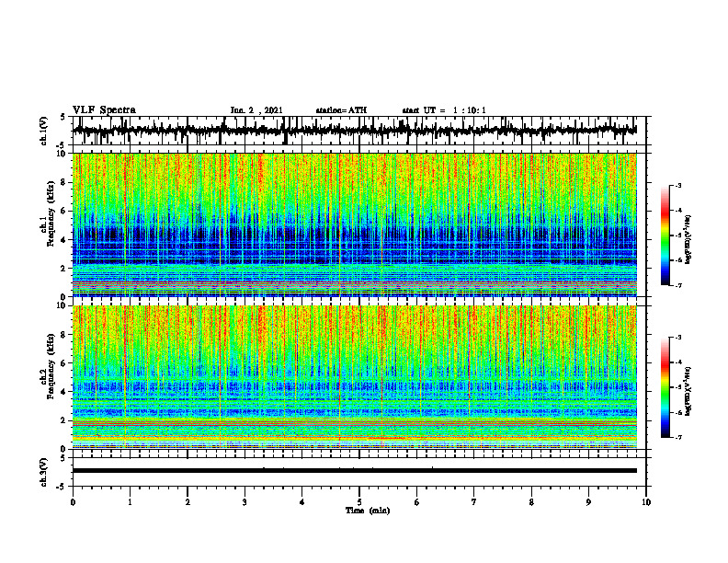Click the "10" tick on Time axis
Viewport: 728px width, 563px height.
tap(646, 502)
